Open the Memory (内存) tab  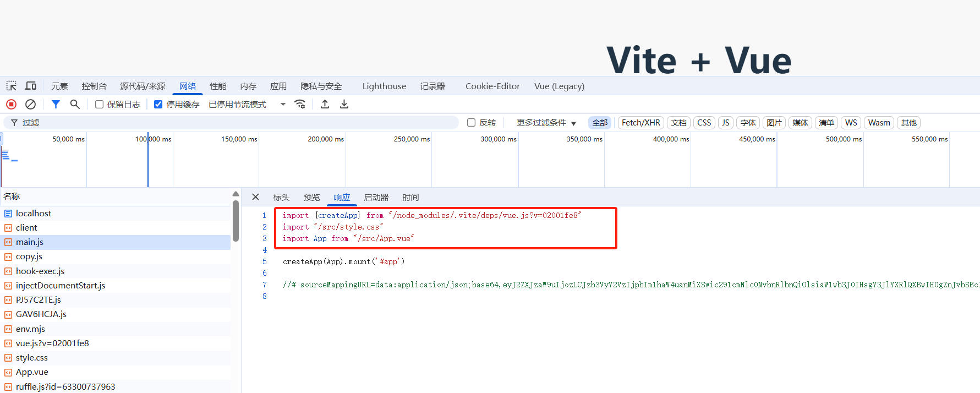248,86
